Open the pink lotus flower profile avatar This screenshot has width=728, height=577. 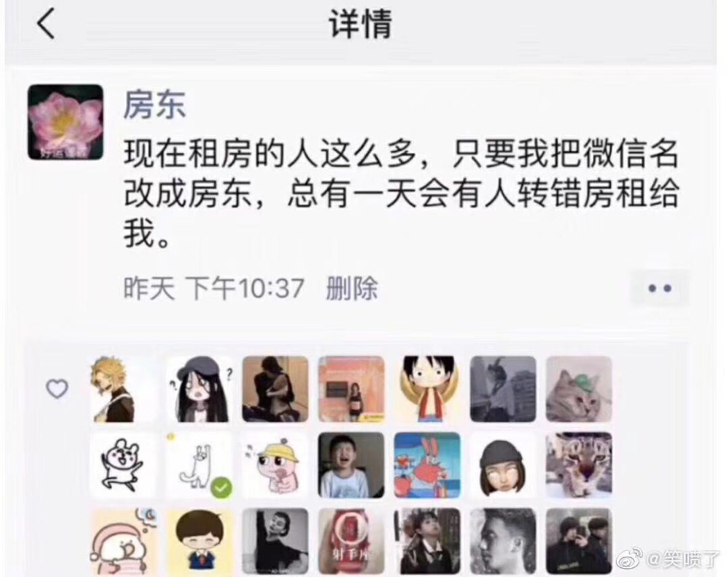point(65,122)
